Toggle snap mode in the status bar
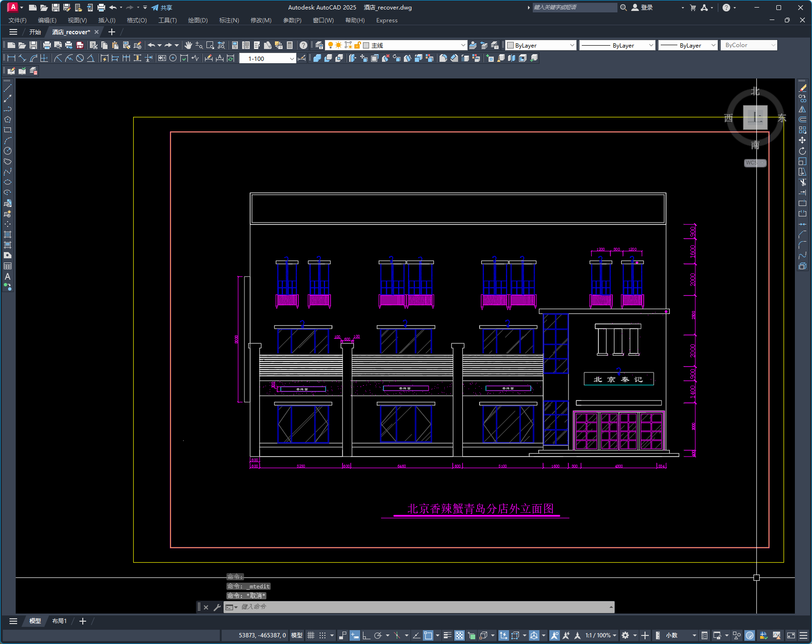The height and width of the screenshot is (644, 812). point(323,635)
